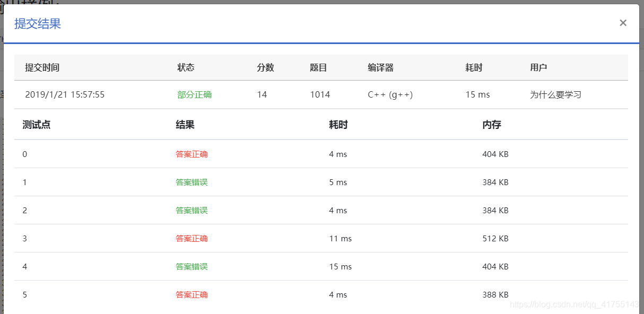Click 4 ms time for test point 0

tap(338, 154)
